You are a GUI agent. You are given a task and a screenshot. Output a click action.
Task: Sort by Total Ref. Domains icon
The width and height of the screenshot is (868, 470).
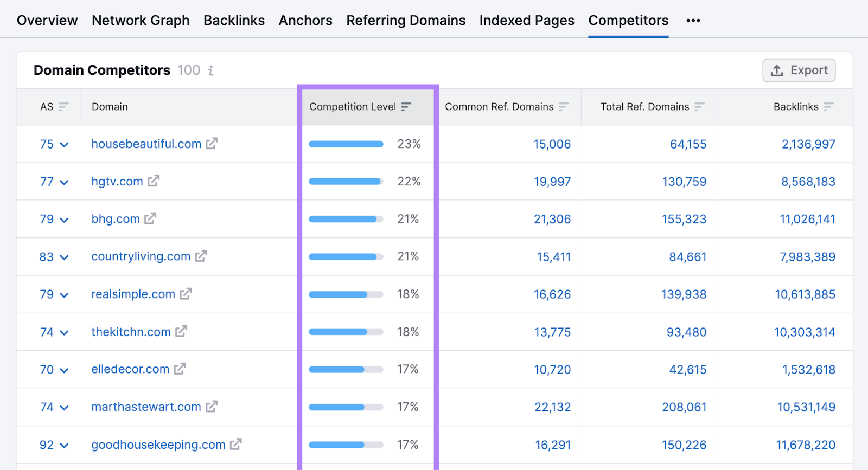tap(699, 107)
